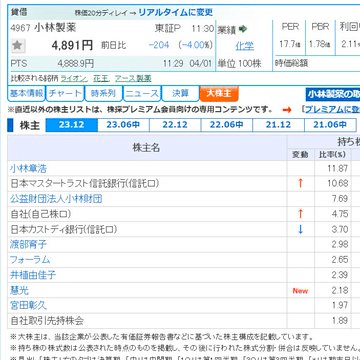360x360 pixels.
Task: Click the 4.75 ratio value
Action: pyautogui.click(x=340, y=214)
